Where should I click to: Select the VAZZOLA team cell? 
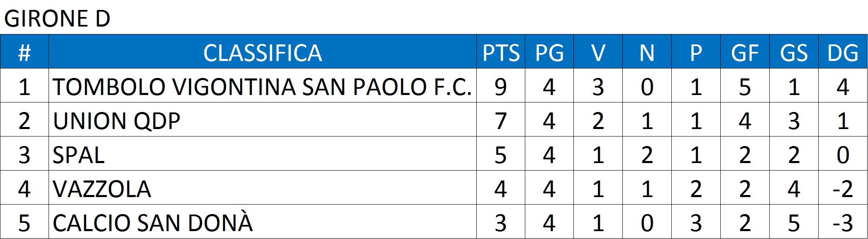[x=263, y=188]
